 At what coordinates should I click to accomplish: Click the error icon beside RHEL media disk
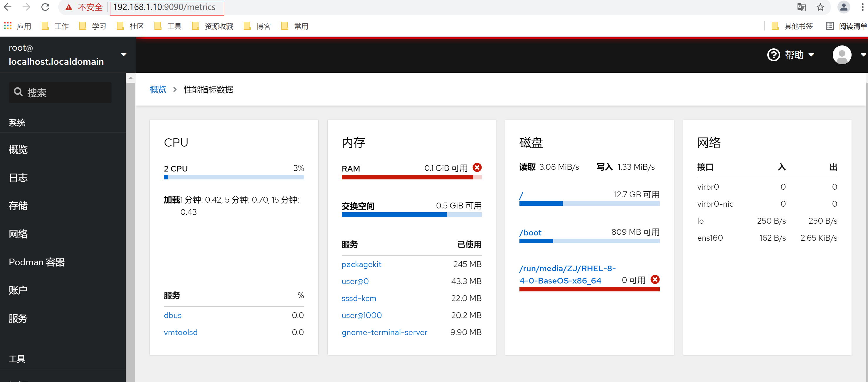(x=655, y=279)
